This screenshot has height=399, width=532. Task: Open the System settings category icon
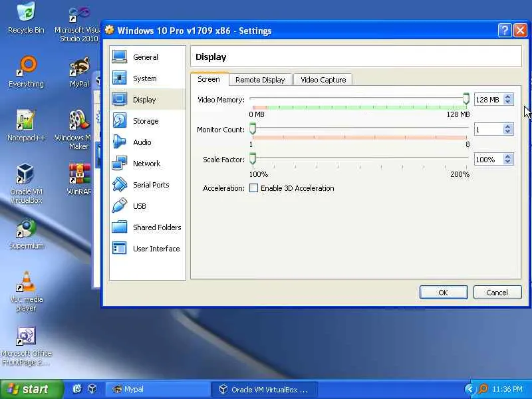[x=120, y=78]
